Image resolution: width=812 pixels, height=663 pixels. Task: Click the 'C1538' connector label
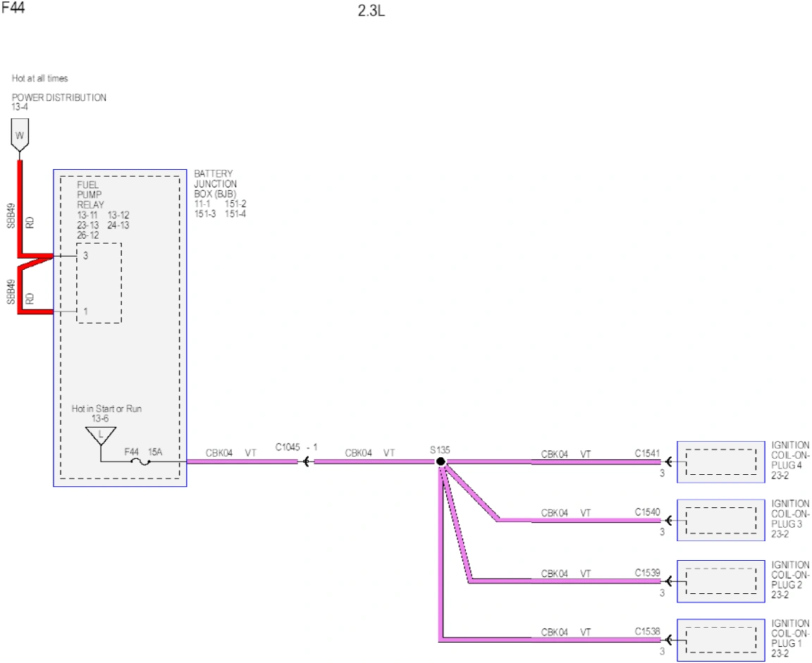pyautogui.click(x=647, y=631)
